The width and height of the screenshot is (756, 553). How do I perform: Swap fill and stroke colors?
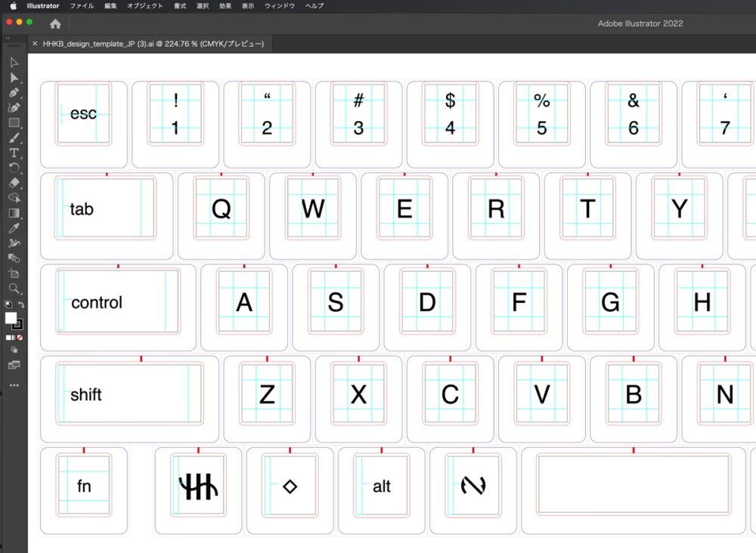22,304
